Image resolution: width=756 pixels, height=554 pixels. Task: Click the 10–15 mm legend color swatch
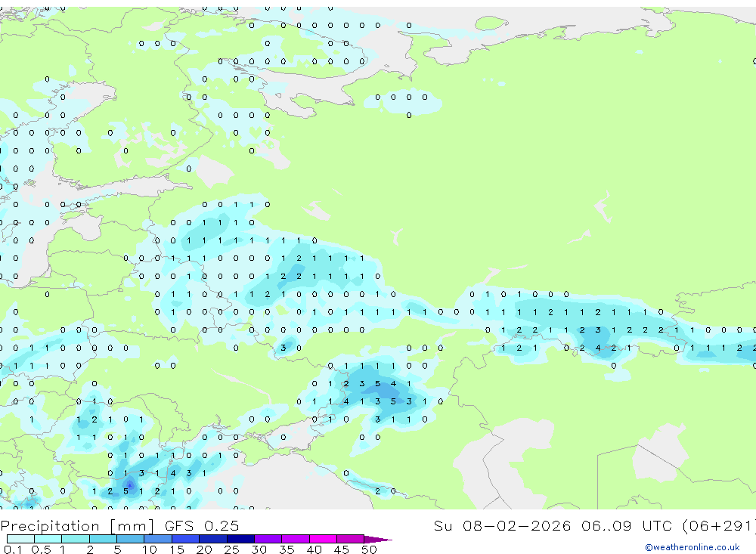158,539
